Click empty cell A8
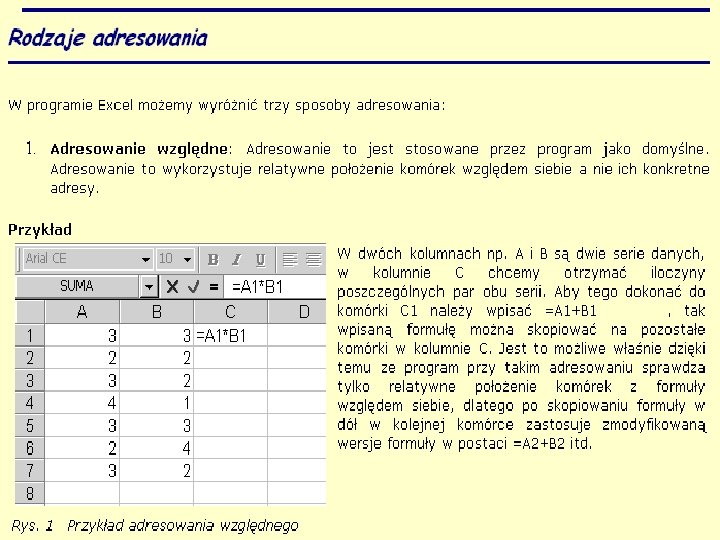720x540 pixels. 82,493
